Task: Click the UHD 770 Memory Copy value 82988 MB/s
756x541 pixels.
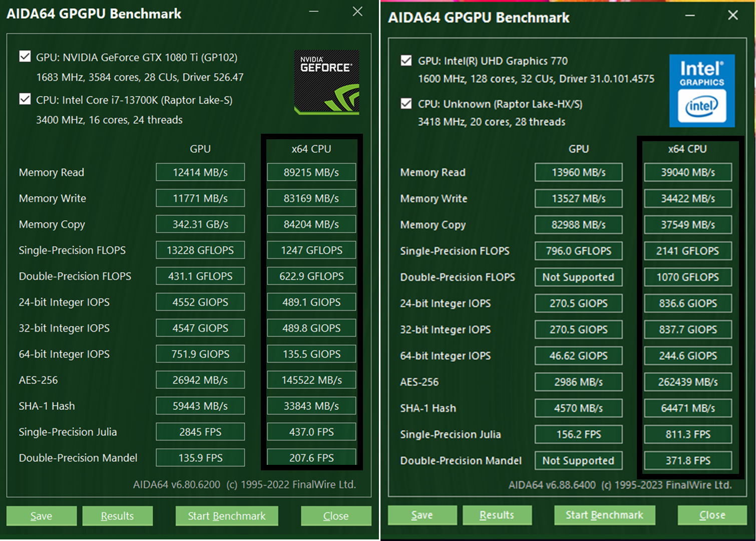Action: tap(579, 225)
